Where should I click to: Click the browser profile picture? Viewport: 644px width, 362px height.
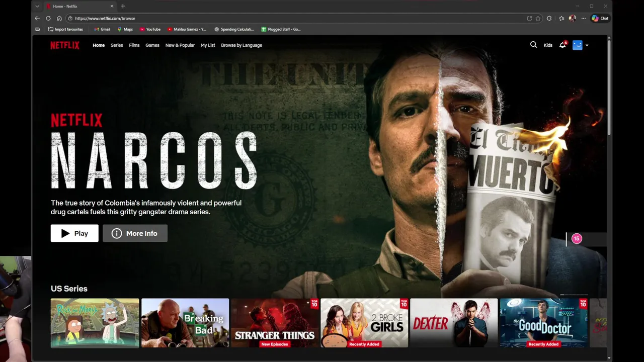[x=572, y=18]
